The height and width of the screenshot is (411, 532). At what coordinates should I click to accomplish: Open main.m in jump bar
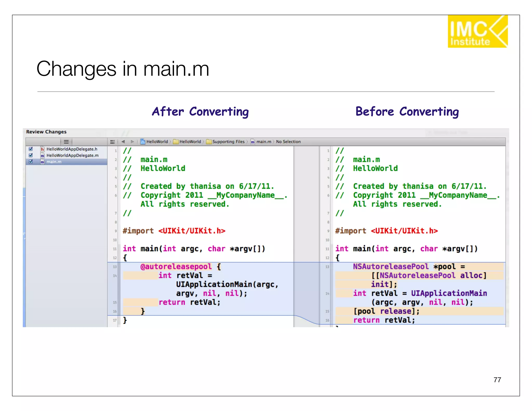(x=264, y=142)
